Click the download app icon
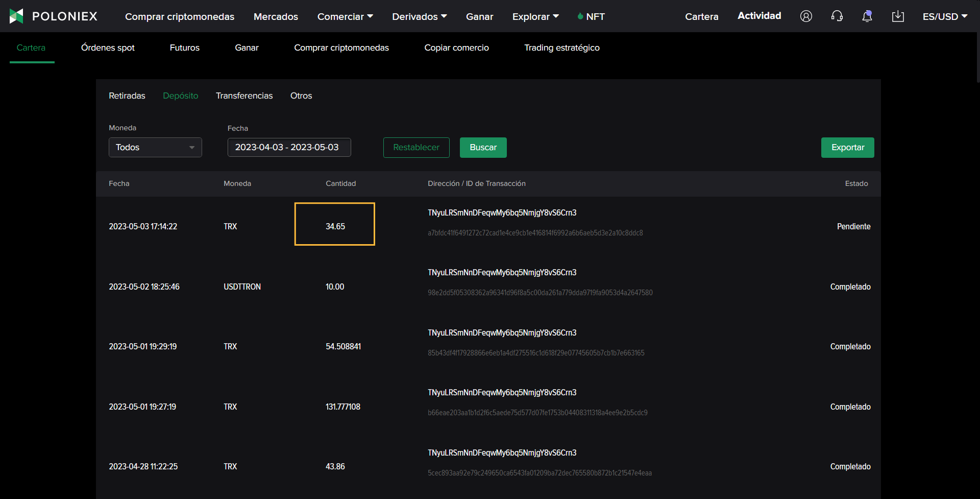 point(898,16)
